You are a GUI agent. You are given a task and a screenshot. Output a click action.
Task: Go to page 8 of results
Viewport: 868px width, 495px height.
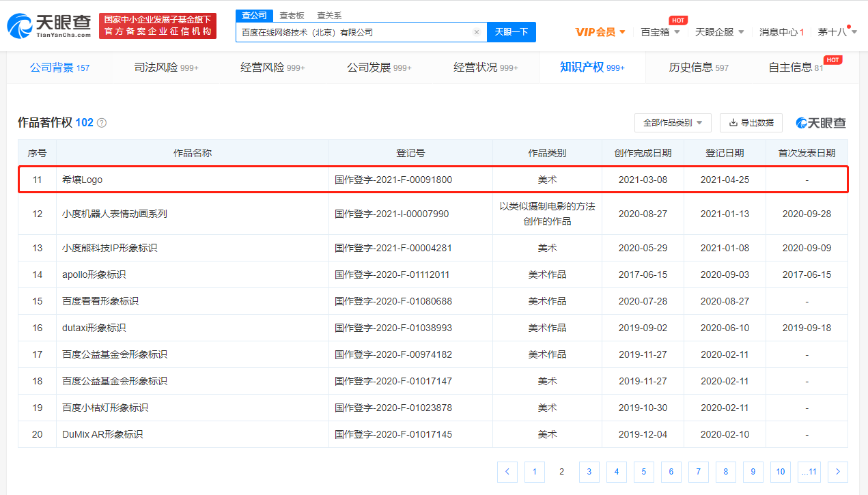click(726, 472)
